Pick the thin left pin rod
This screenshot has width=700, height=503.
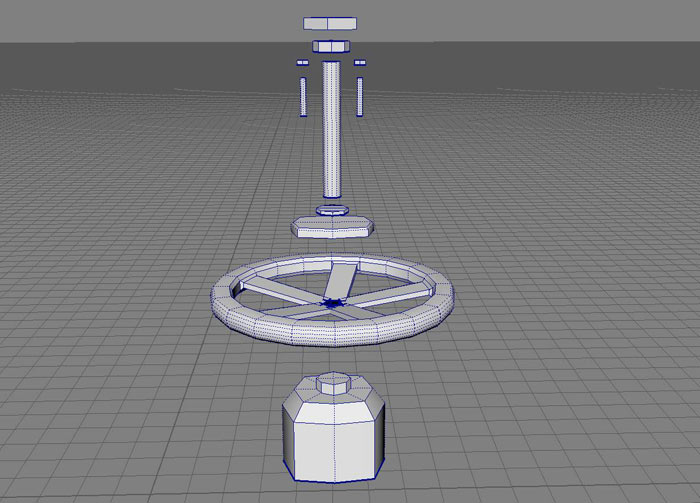pyautogui.click(x=301, y=95)
